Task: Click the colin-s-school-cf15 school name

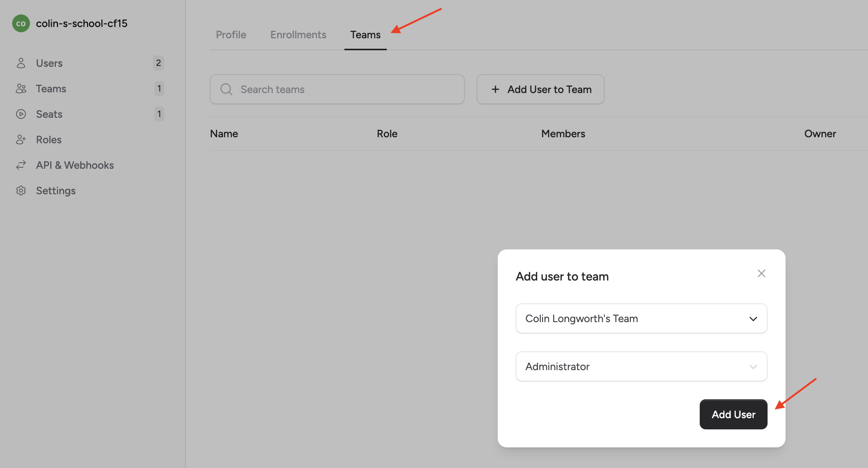Action: point(82,23)
